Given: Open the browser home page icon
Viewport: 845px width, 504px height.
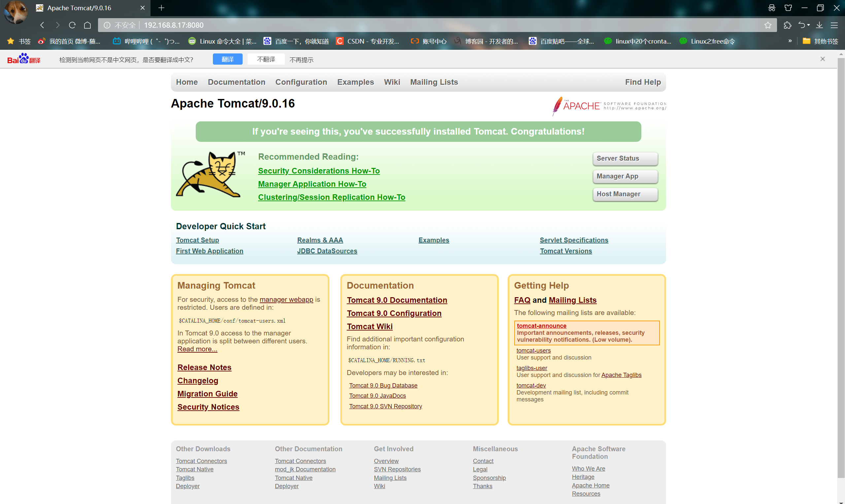Looking at the screenshot, I should pyautogui.click(x=87, y=25).
